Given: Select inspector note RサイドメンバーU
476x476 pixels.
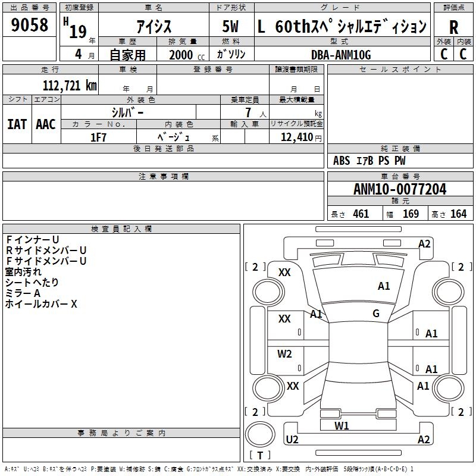Looking at the screenshot, I should point(46,250).
